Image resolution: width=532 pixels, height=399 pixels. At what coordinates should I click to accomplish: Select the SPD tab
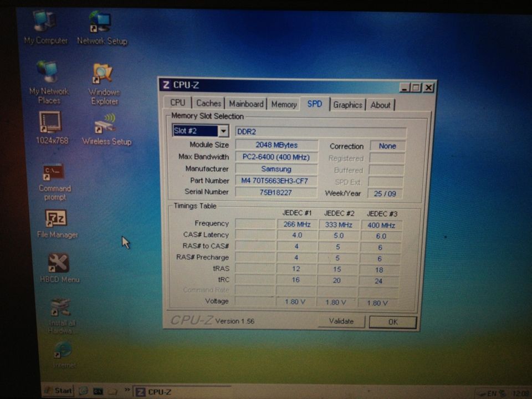tap(315, 104)
